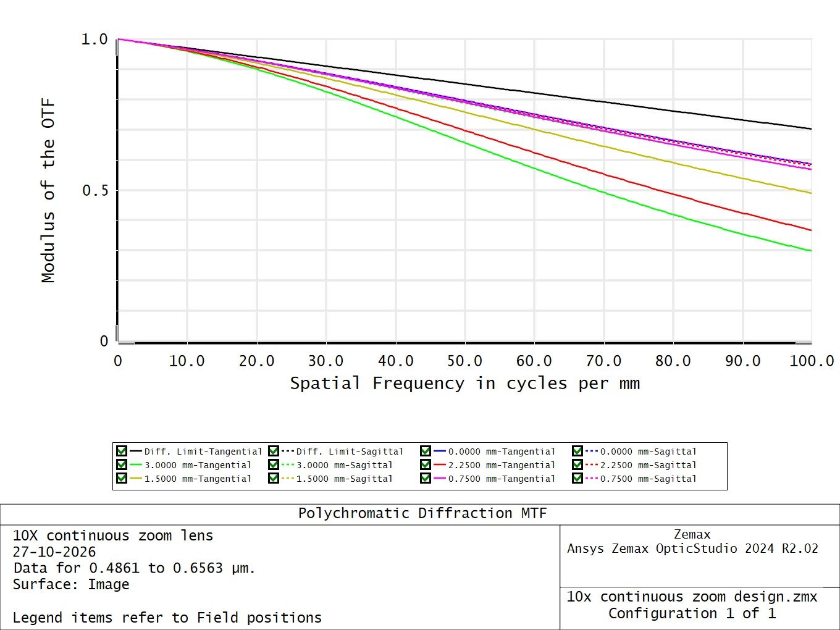This screenshot has height=630, width=840.
Task: Click the '10x continuous zoom design.zmx' filename
Action: (692, 597)
